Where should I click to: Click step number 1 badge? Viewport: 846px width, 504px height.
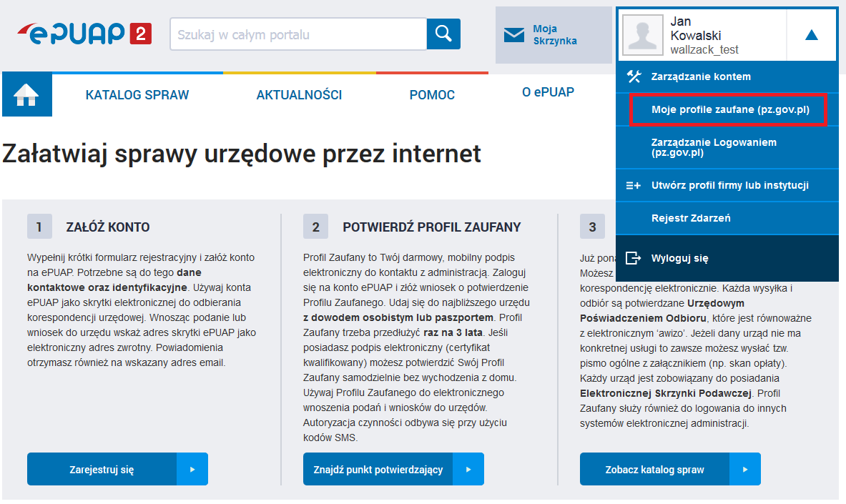(x=39, y=227)
